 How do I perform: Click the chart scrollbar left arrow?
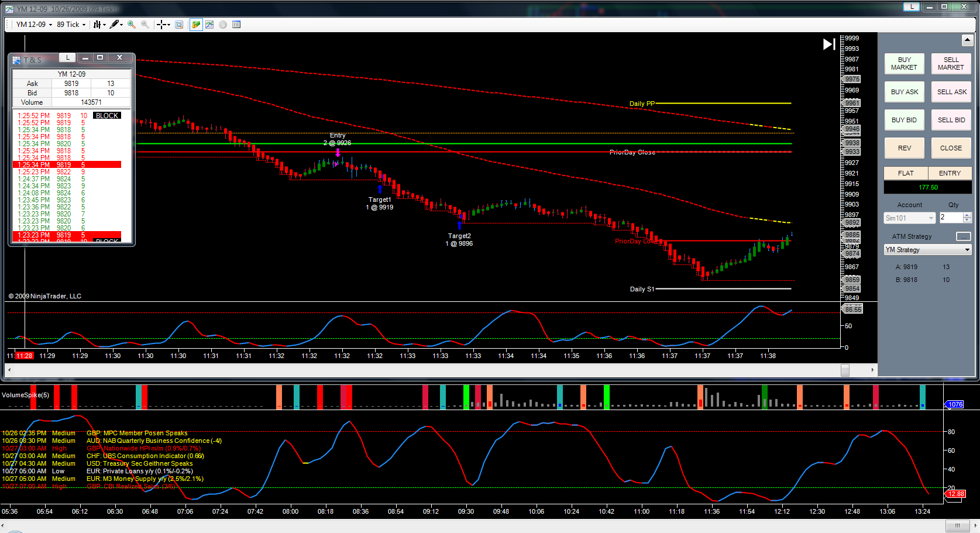[x=8, y=370]
